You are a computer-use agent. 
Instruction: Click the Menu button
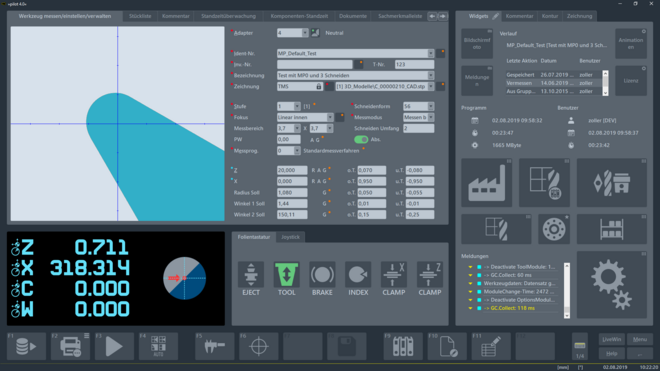pyautogui.click(x=640, y=339)
